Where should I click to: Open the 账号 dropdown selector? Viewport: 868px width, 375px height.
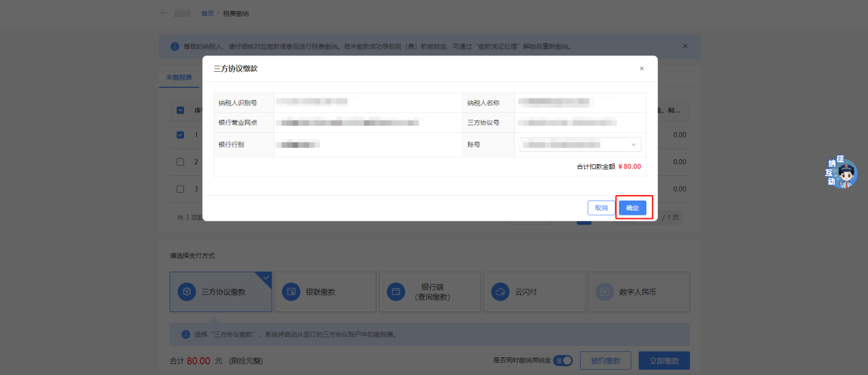click(579, 144)
